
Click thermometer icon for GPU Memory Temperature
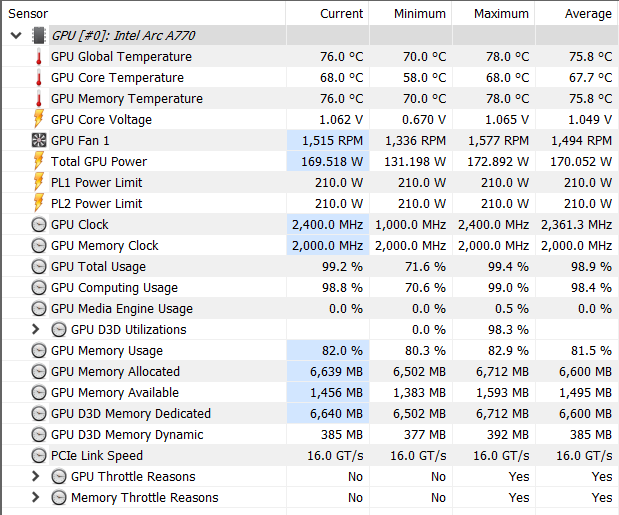coord(39,99)
